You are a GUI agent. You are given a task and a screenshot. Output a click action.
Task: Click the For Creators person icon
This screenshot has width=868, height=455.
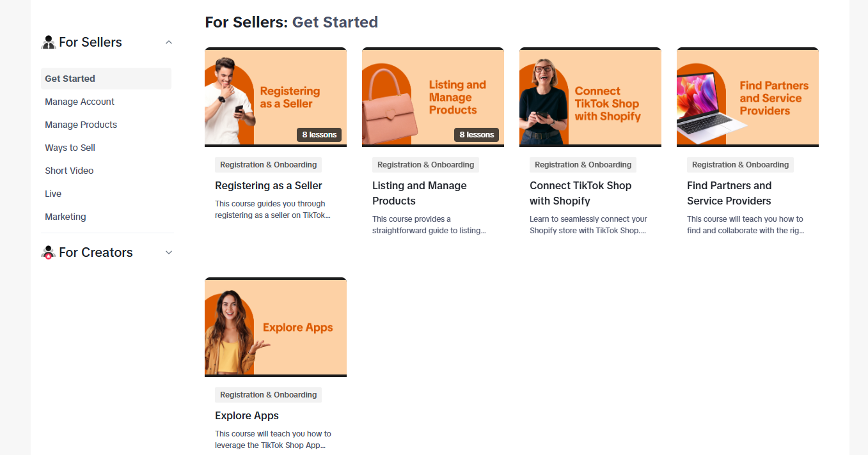click(x=49, y=252)
